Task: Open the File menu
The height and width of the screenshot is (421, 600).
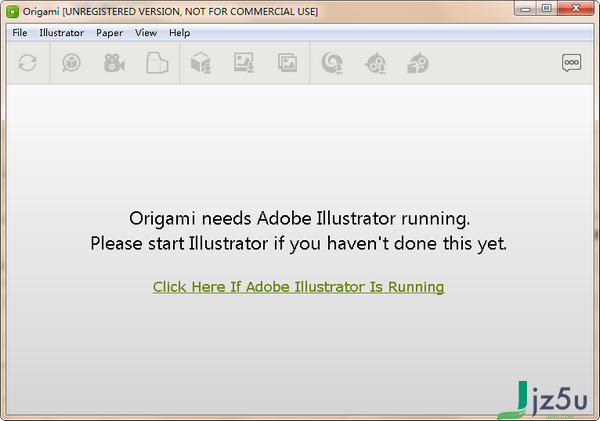Action: pyautogui.click(x=20, y=33)
